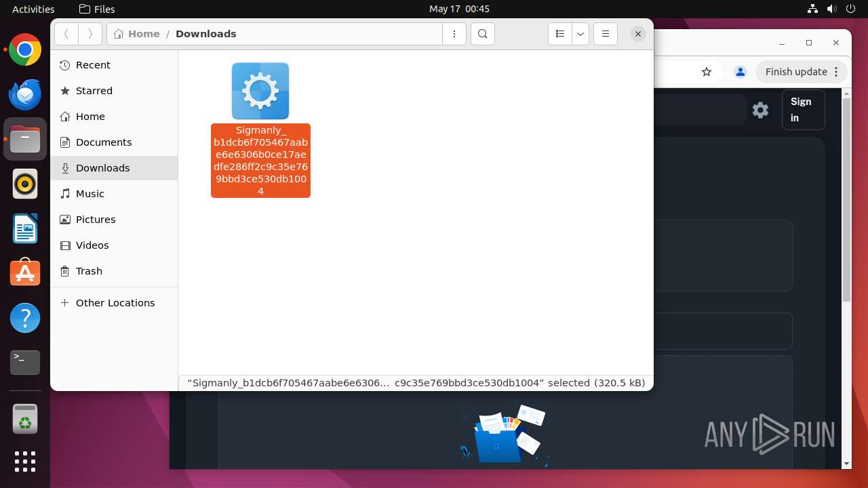Open Music folder in the sidebar

click(x=114, y=194)
